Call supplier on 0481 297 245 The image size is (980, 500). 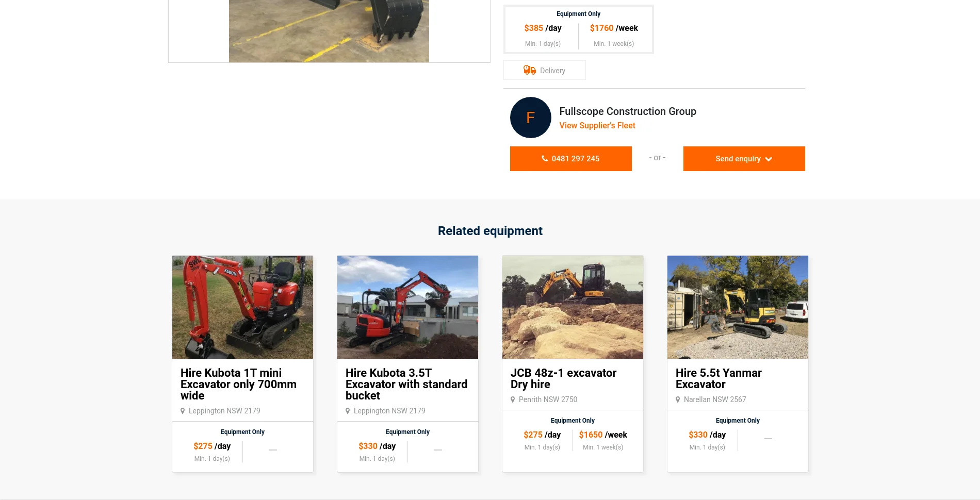click(570, 159)
